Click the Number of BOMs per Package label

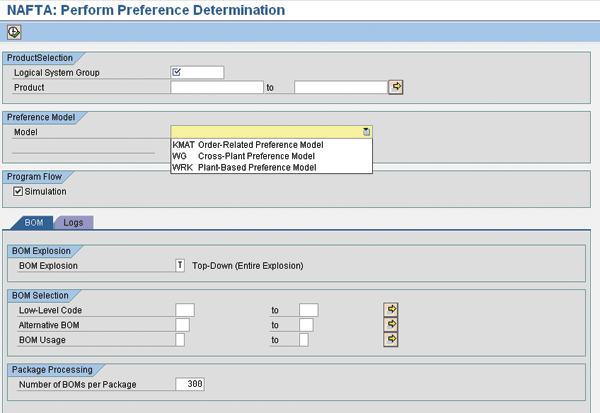click(x=78, y=384)
